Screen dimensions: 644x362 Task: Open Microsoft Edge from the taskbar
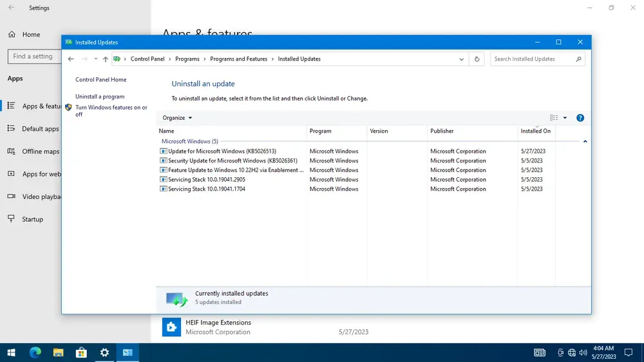(x=35, y=352)
